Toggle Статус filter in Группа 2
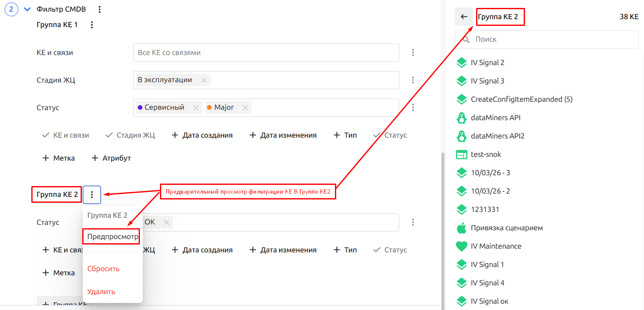Viewport: 644px width, 310px height. [390, 250]
